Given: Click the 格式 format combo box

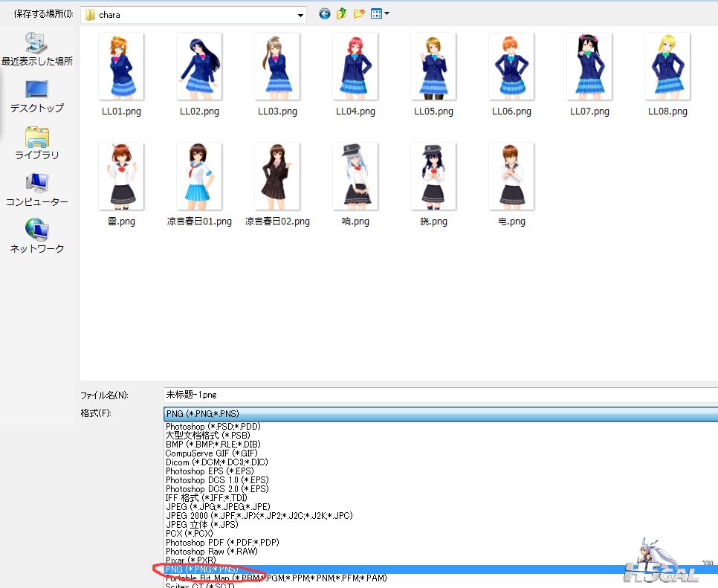Looking at the screenshot, I should click(x=441, y=413).
